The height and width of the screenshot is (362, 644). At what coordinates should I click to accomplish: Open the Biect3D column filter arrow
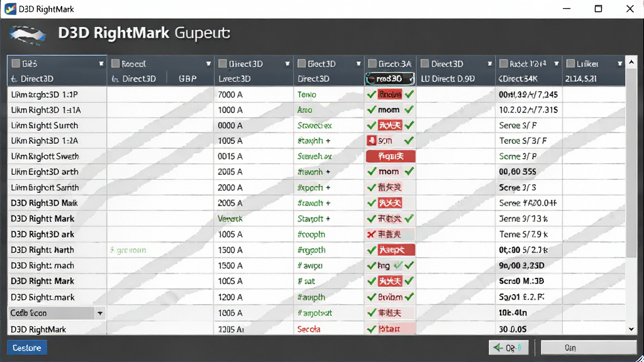(358, 63)
